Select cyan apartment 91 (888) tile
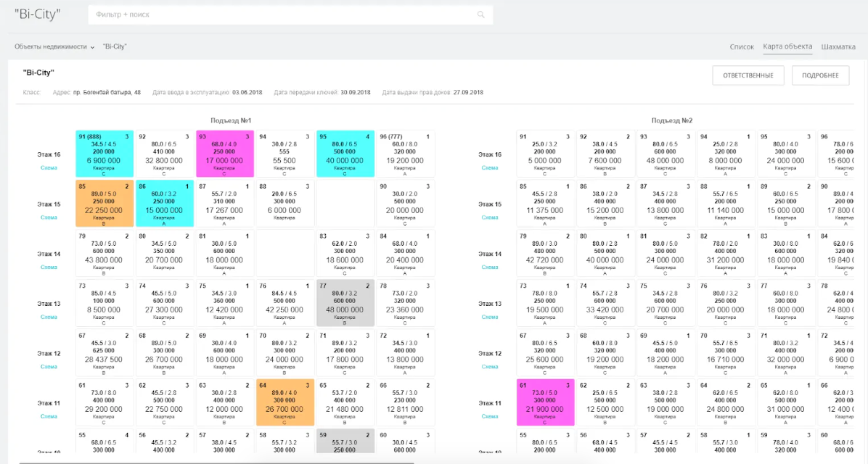This screenshot has height=464, width=868. [105, 154]
